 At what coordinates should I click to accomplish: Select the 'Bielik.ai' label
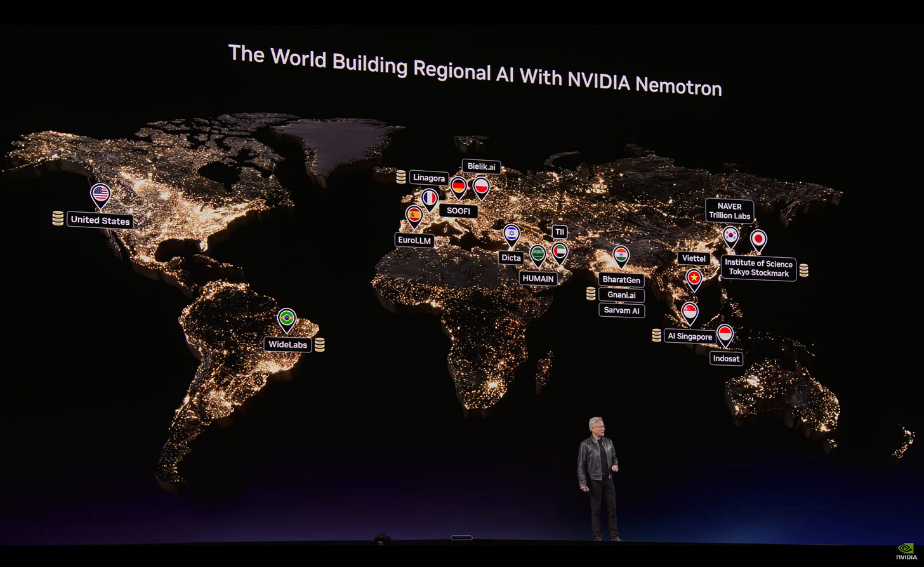click(481, 166)
